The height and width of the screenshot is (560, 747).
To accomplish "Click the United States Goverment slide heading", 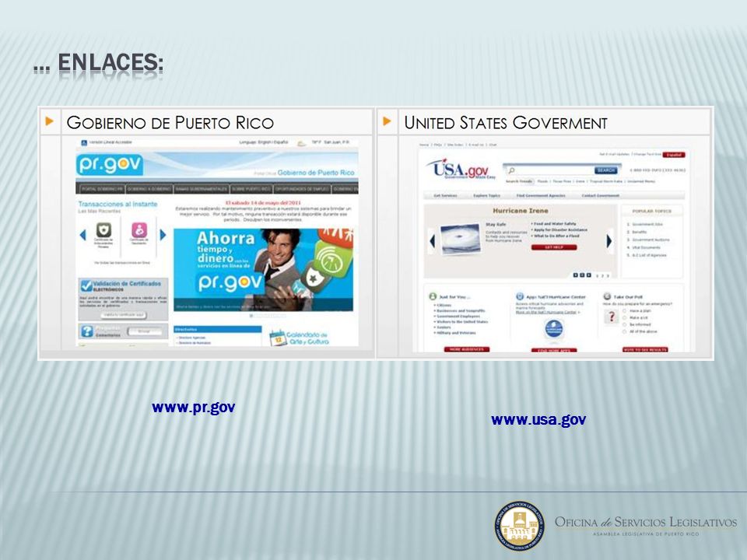I will pos(506,122).
